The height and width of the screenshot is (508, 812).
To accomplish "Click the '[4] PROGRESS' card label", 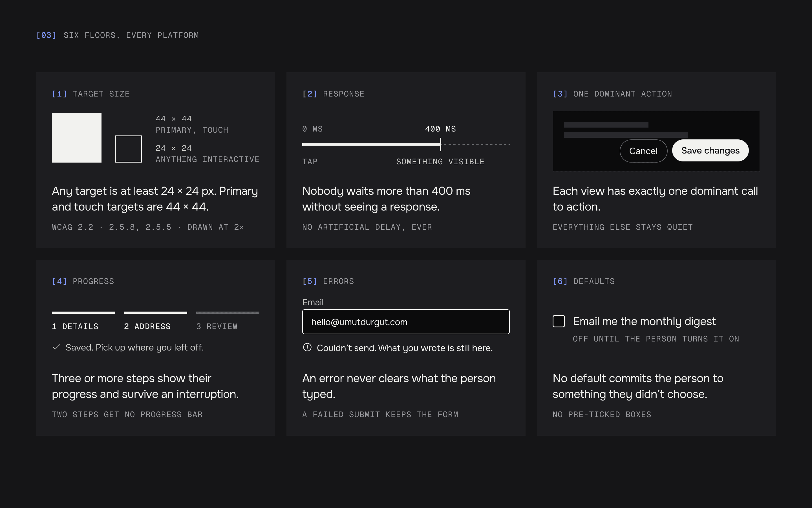I will pyautogui.click(x=83, y=282).
